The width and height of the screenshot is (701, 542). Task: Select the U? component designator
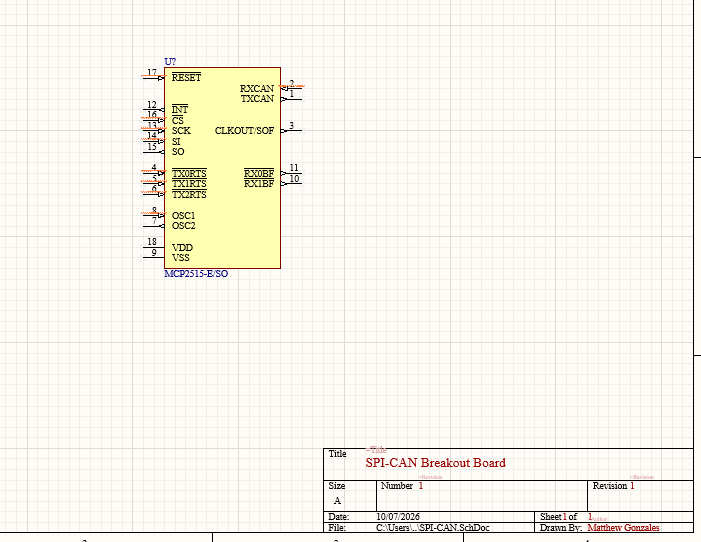tap(170, 62)
